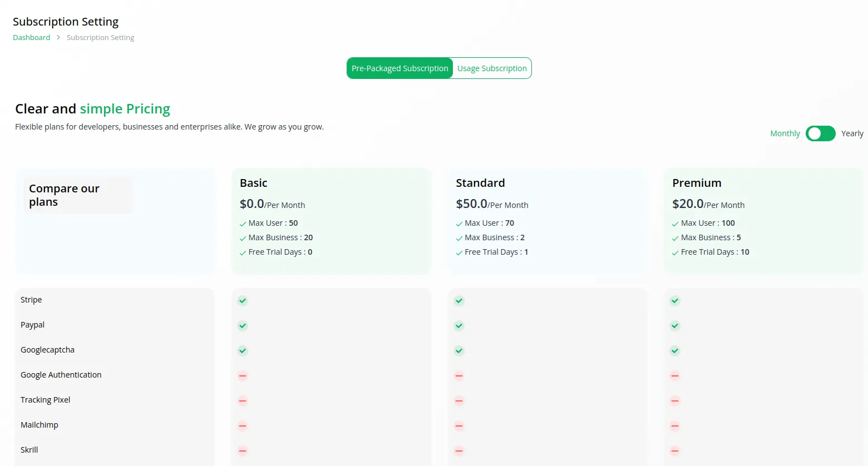This screenshot has width=868, height=466.
Task: Click Skrill minus icon in Standard plan
Action: [459, 451]
